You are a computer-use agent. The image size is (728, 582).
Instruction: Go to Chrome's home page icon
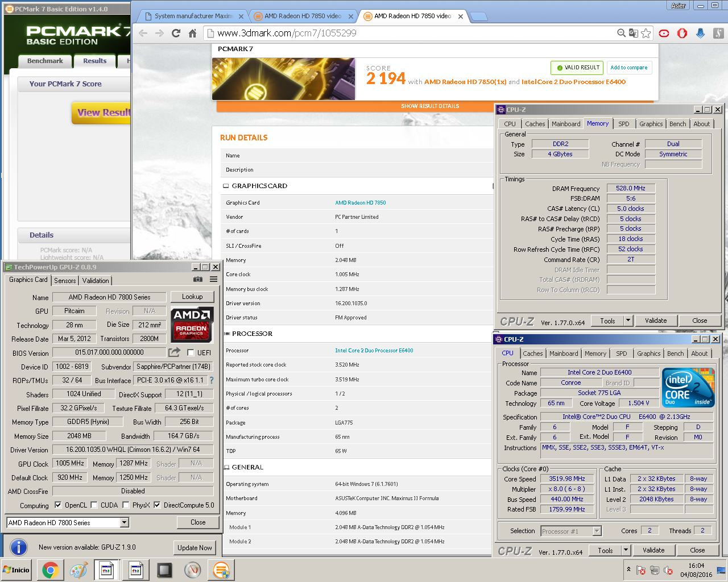point(192,33)
